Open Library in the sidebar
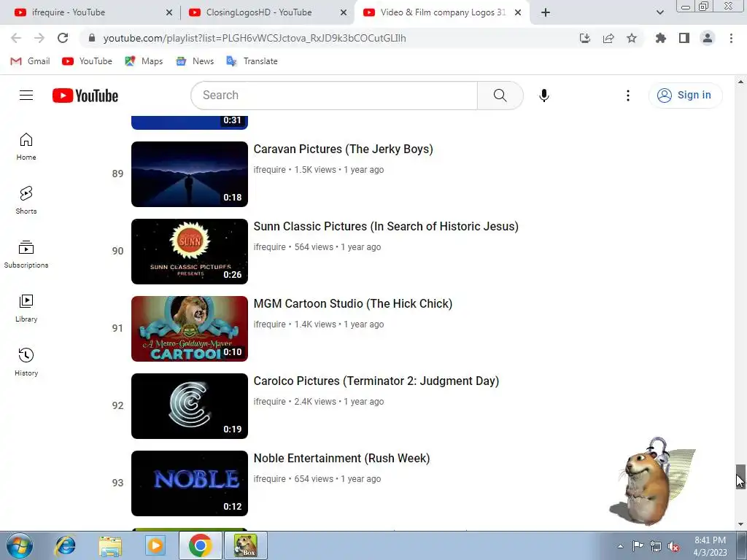This screenshot has height=560, width=747. click(26, 308)
